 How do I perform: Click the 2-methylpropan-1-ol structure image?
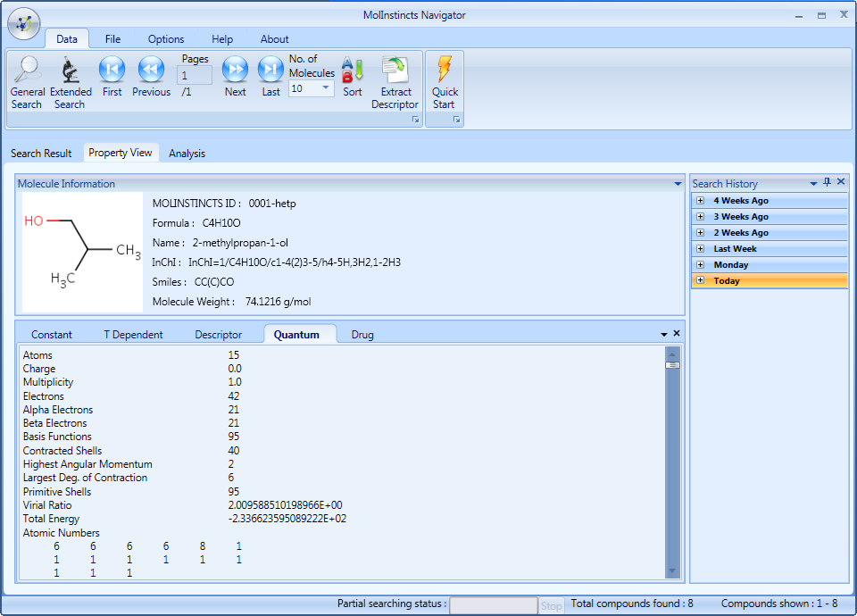coord(82,252)
